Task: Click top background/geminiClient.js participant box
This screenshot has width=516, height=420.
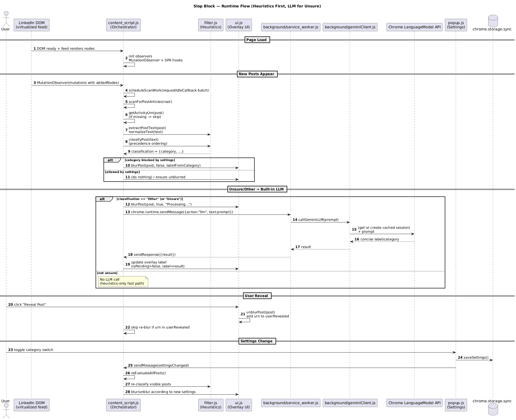Action: point(350,27)
